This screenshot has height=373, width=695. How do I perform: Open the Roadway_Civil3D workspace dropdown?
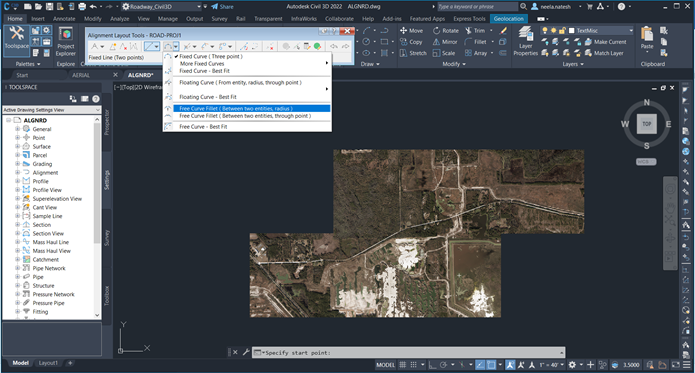point(199,6)
